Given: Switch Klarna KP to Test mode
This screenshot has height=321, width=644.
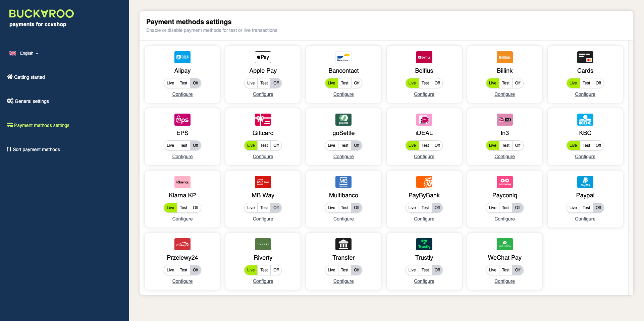Looking at the screenshot, I should click(x=183, y=208).
